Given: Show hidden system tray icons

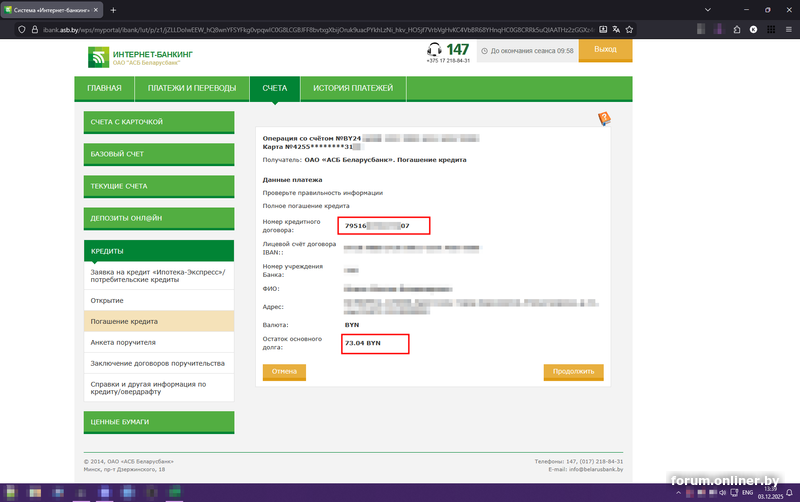Looking at the screenshot, I should pyautogui.click(x=678, y=493).
